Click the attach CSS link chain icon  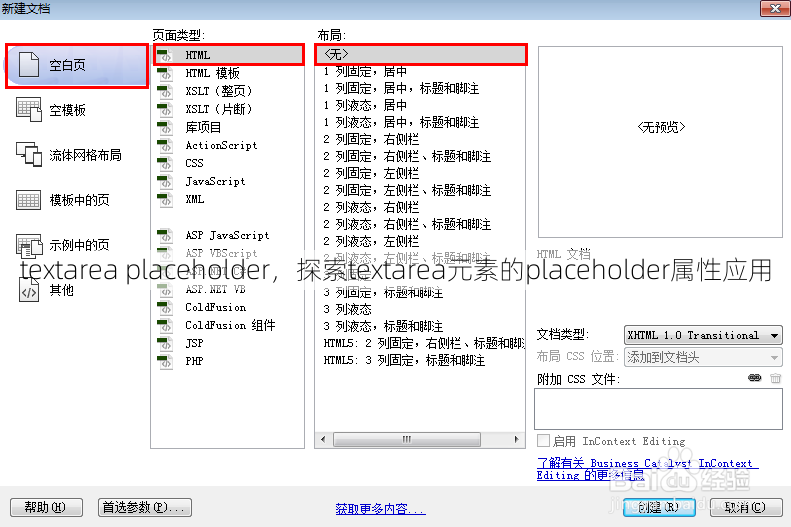pyautogui.click(x=755, y=378)
